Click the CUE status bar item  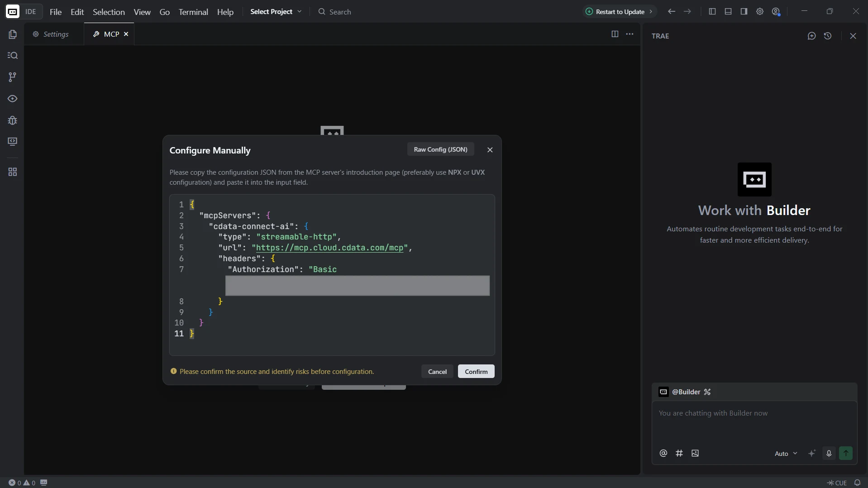click(x=837, y=483)
